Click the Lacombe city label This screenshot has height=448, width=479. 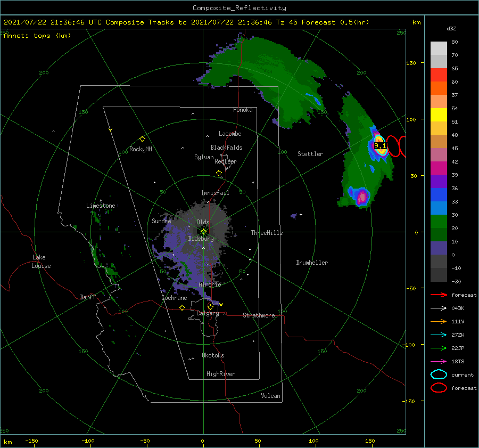[x=230, y=134]
